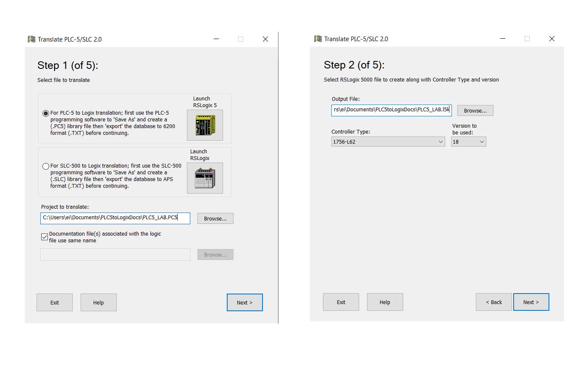Open the Version to be used dropdown
Image resolution: width=588 pixels, height=378 pixels.
[469, 142]
